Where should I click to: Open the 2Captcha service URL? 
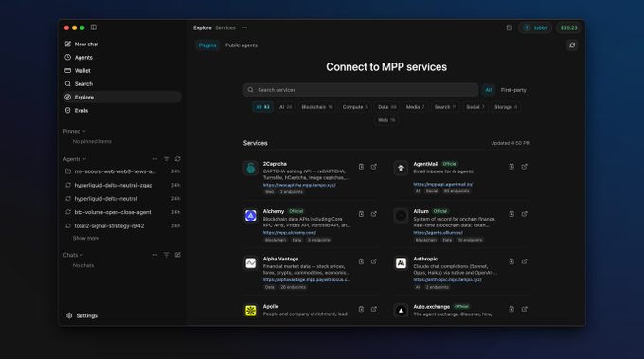click(x=299, y=186)
